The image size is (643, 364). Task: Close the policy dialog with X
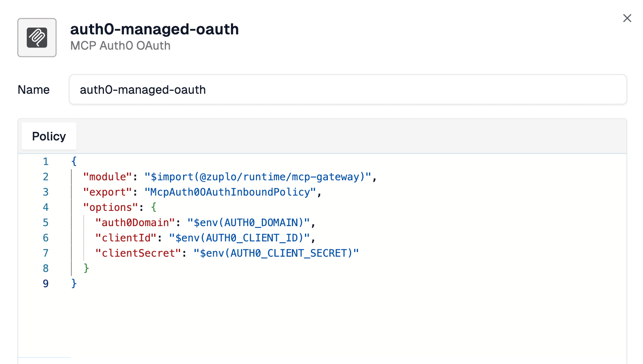point(627,18)
